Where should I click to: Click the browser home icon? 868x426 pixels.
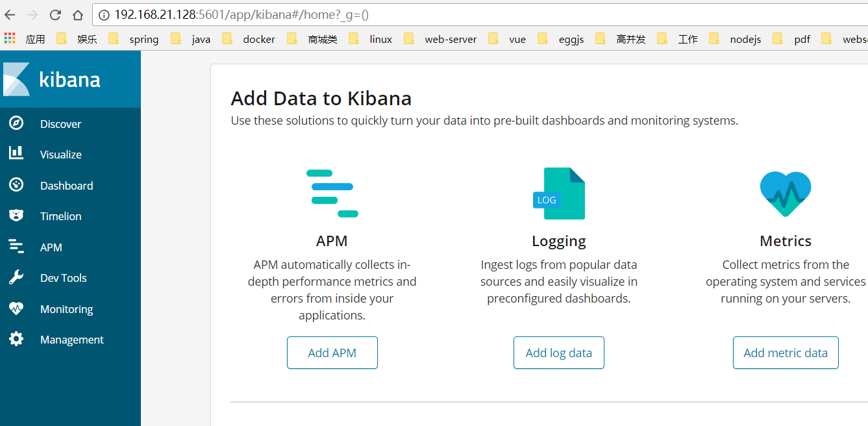78,15
